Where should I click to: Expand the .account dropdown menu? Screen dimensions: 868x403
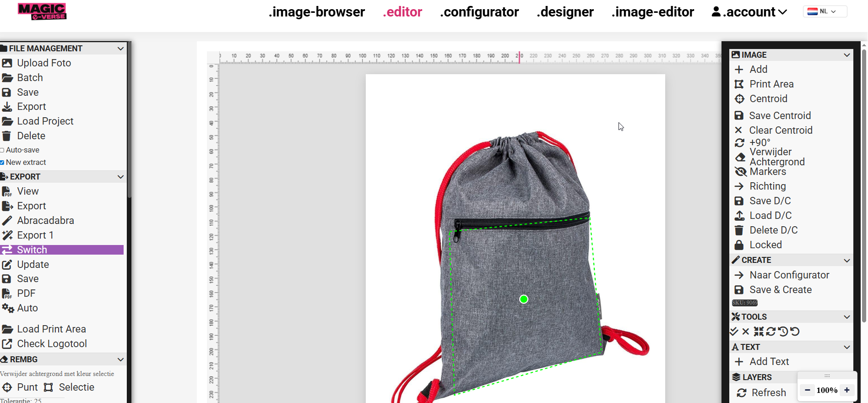[749, 12]
